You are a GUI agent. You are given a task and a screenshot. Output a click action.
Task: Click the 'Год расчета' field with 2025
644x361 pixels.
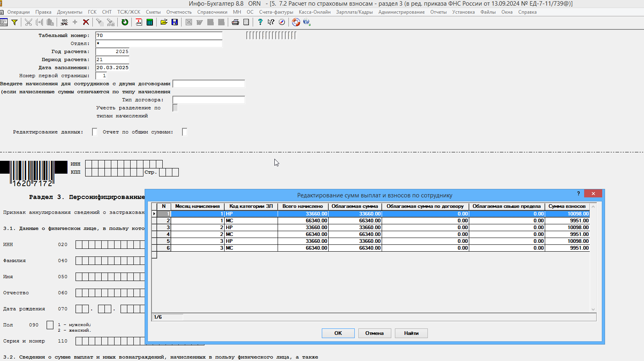112,51
